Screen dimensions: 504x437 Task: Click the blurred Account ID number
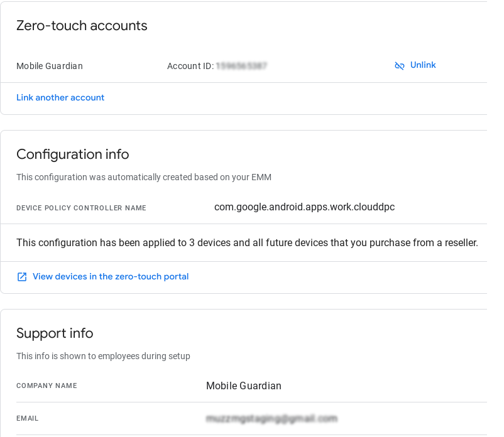[x=242, y=66]
